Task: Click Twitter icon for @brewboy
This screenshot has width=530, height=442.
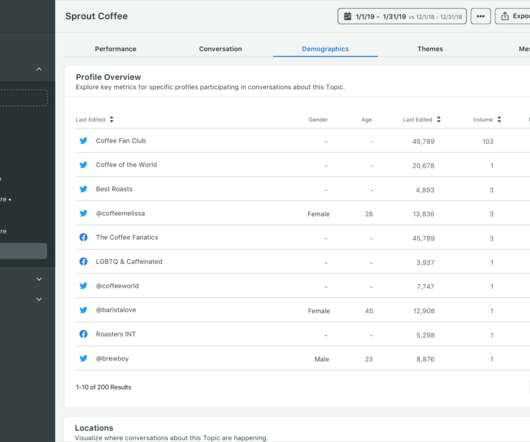Action: tap(83, 358)
